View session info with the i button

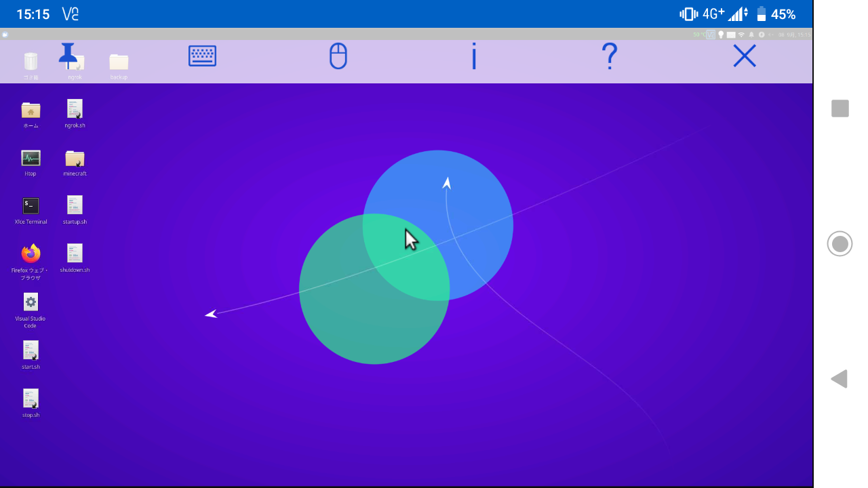click(x=473, y=56)
